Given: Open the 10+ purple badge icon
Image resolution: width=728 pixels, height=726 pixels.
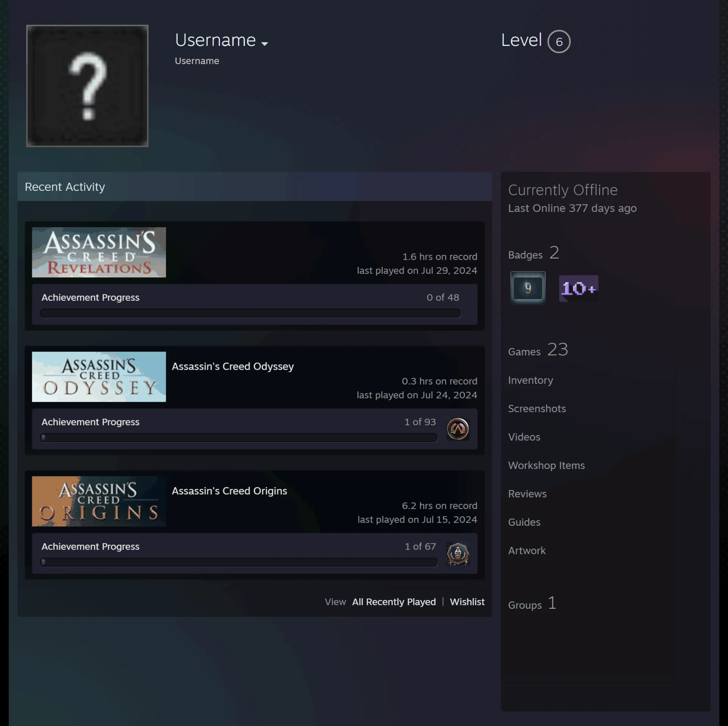Looking at the screenshot, I should tap(579, 289).
